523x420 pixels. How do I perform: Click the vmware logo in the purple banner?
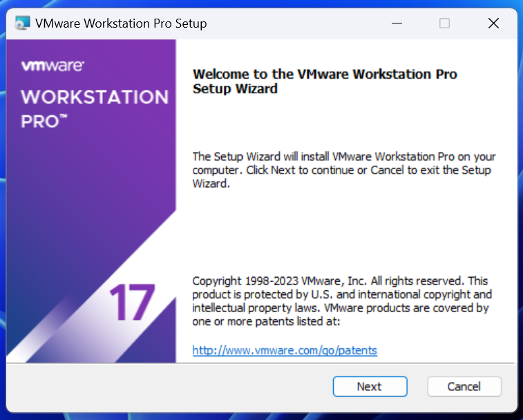point(53,66)
